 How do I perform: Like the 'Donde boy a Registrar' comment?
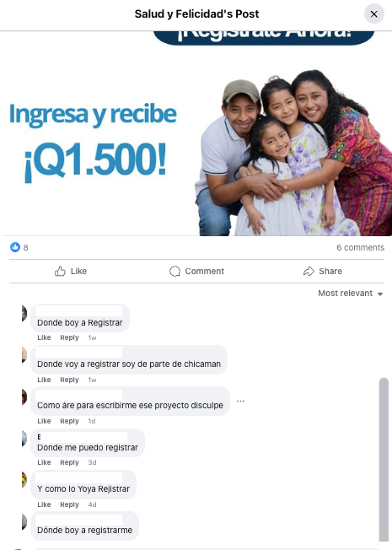44,337
